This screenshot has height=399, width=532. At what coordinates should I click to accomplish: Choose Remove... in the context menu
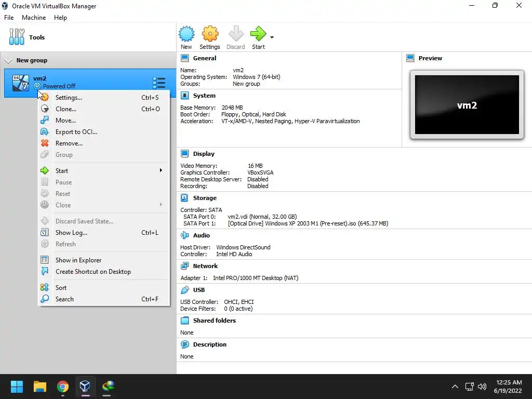pos(104,143)
